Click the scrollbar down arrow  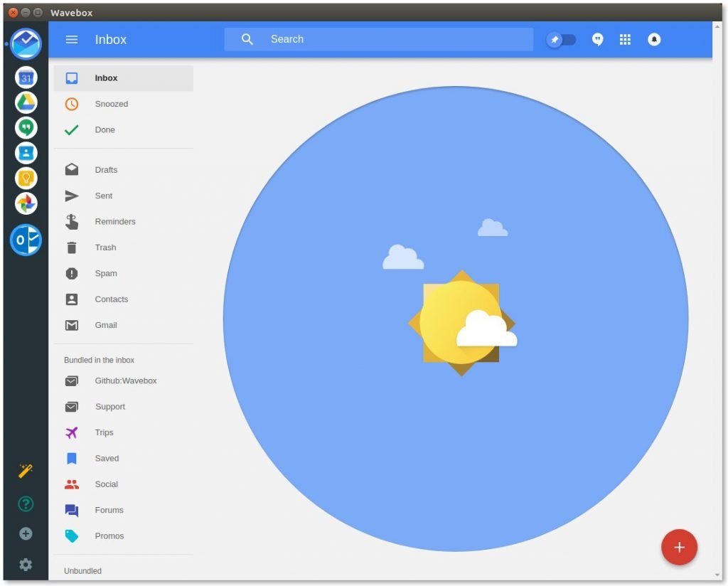pyautogui.click(x=717, y=575)
